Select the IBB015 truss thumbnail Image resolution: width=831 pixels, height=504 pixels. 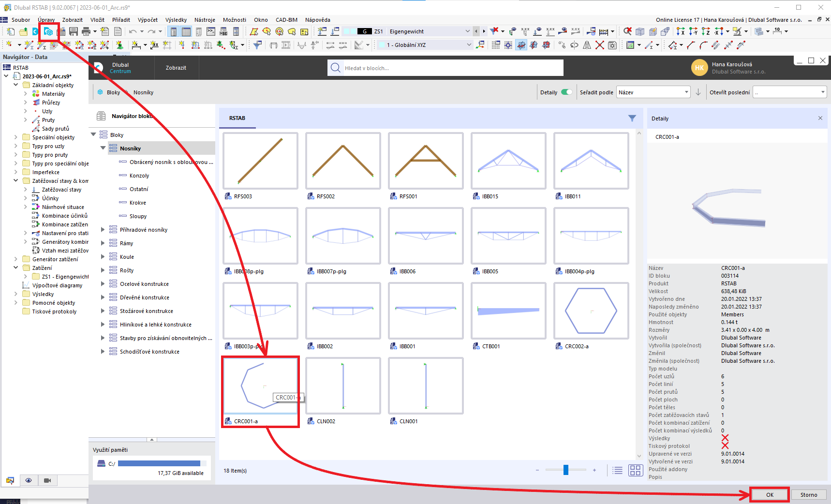click(x=508, y=161)
